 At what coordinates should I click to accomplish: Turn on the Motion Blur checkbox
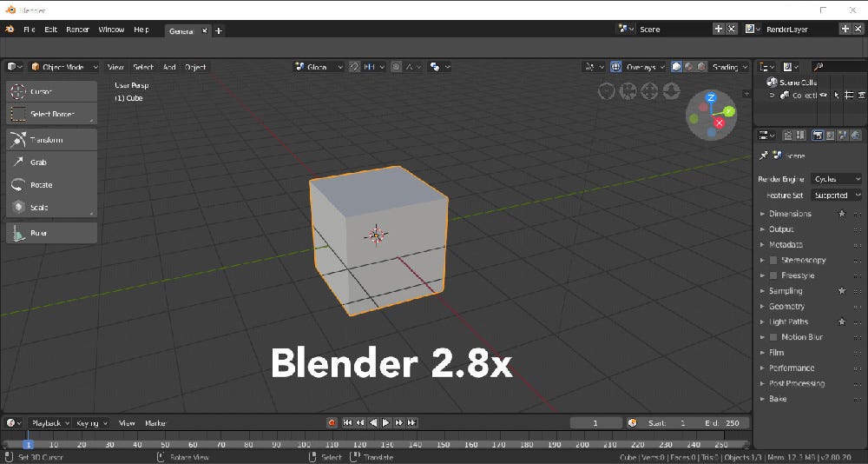click(x=773, y=337)
